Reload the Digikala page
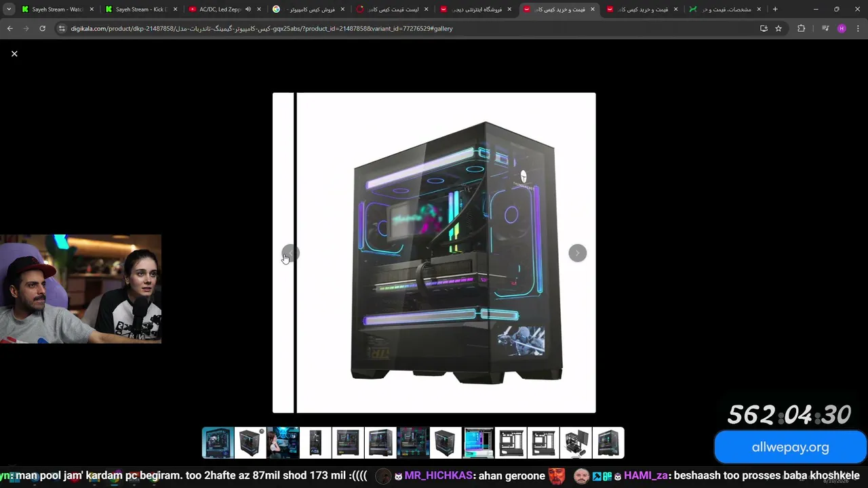Image resolution: width=868 pixels, height=488 pixels. point(42,28)
